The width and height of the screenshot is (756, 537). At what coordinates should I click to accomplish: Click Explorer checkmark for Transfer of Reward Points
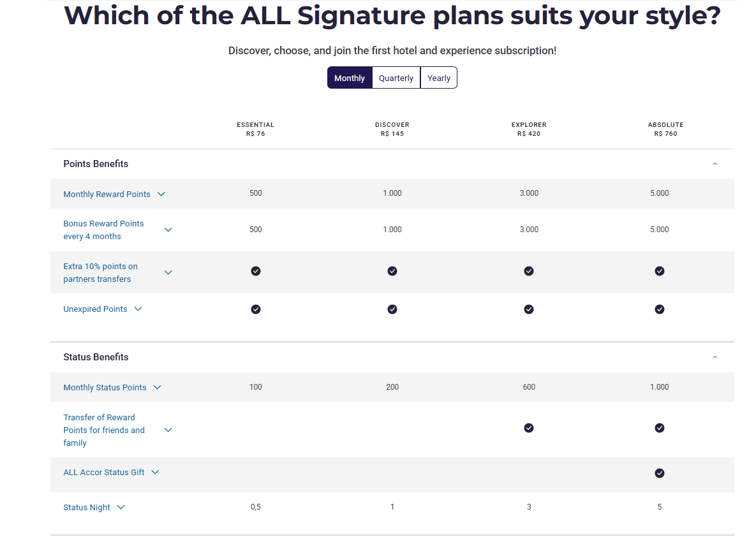click(x=529, y=428)
